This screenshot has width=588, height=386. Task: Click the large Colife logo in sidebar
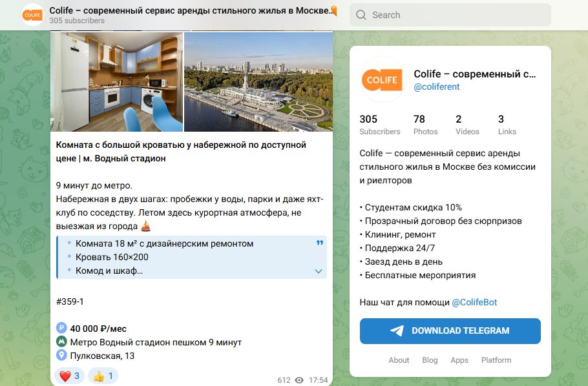[x=382, y=80]
